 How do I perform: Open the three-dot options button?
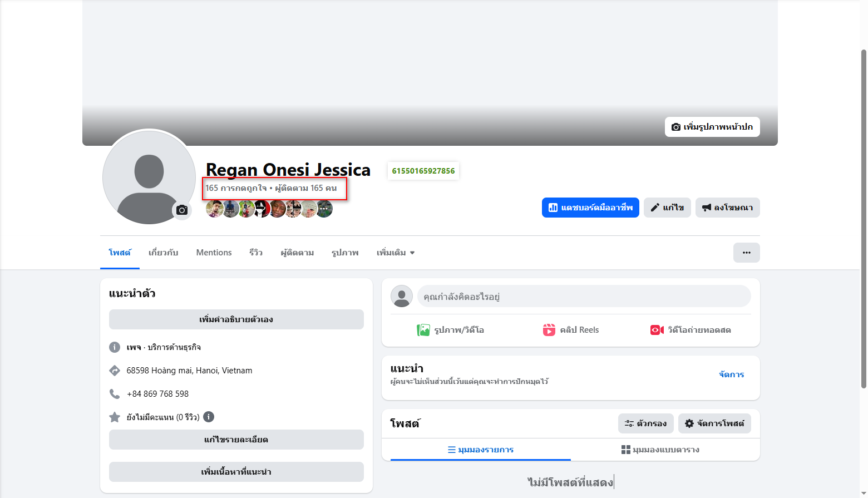tap(746, 253)
